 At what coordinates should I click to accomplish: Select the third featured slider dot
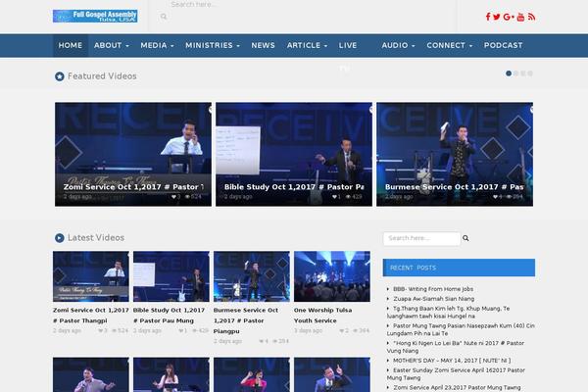click(x=522, y=73)
